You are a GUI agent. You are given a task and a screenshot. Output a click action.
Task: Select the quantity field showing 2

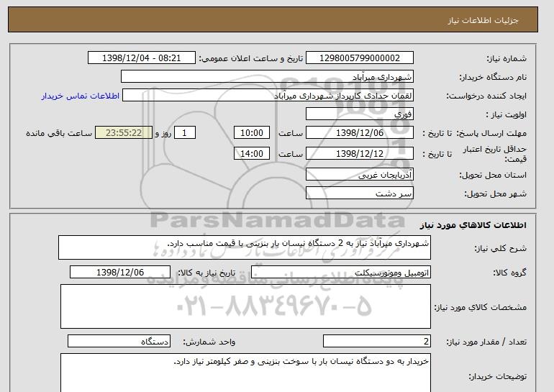point(376,342)
